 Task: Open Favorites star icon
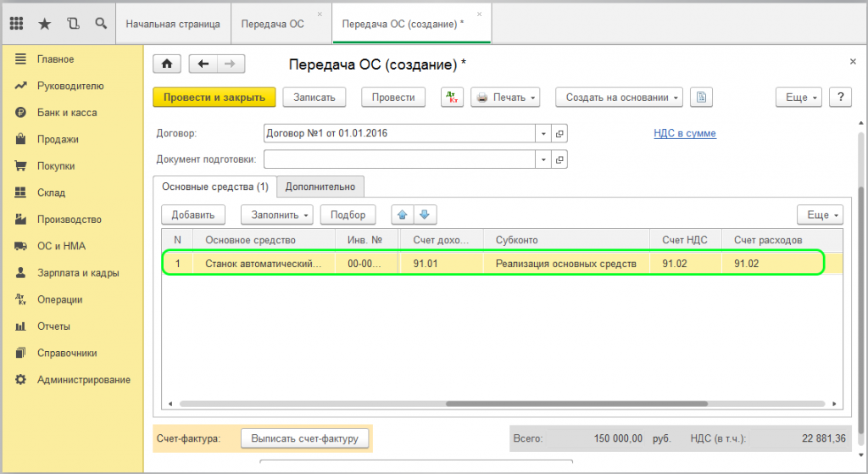(x=45, y=23)
